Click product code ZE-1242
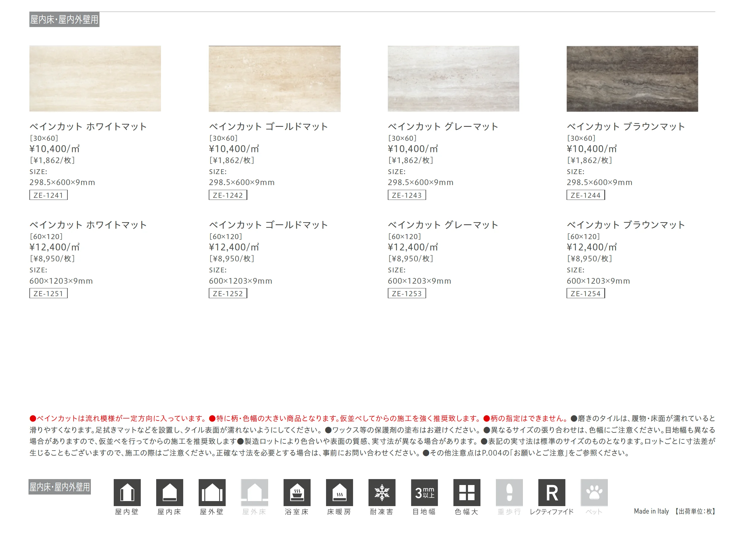The image size is (756, 537). coord(228,195)
